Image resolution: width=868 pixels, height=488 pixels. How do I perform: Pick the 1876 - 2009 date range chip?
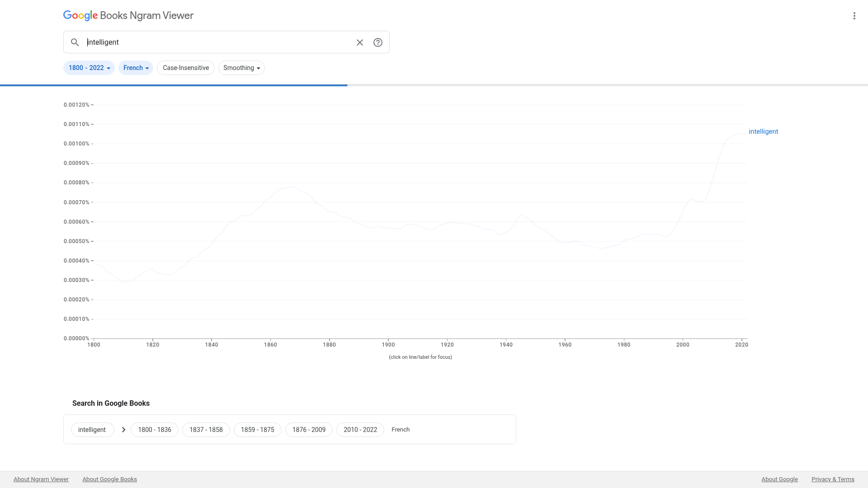tap(309, 430)
